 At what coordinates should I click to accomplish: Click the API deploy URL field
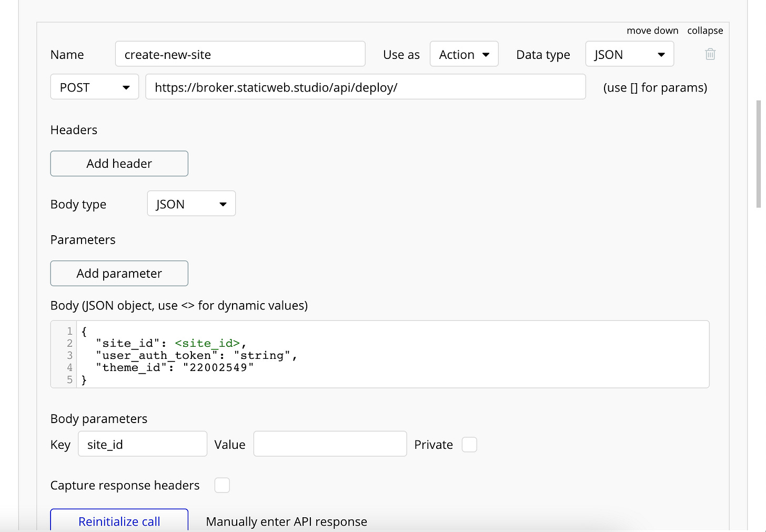[x=366, y=87]
